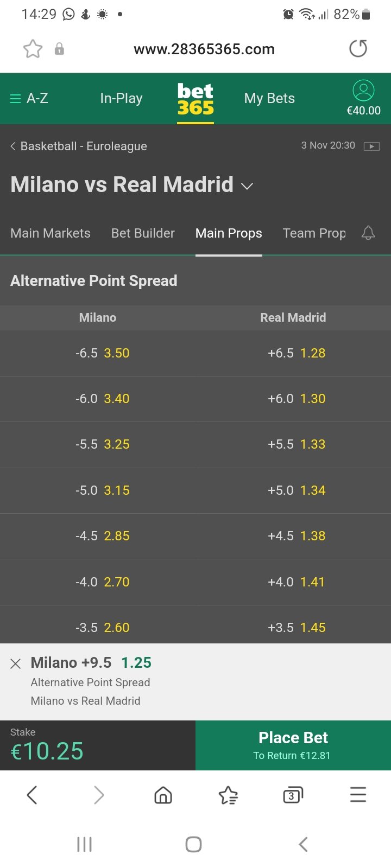This screenshot has height=868, width=391.
Task: Bookmark page with the star icon
Action: [x=33, y=49]
